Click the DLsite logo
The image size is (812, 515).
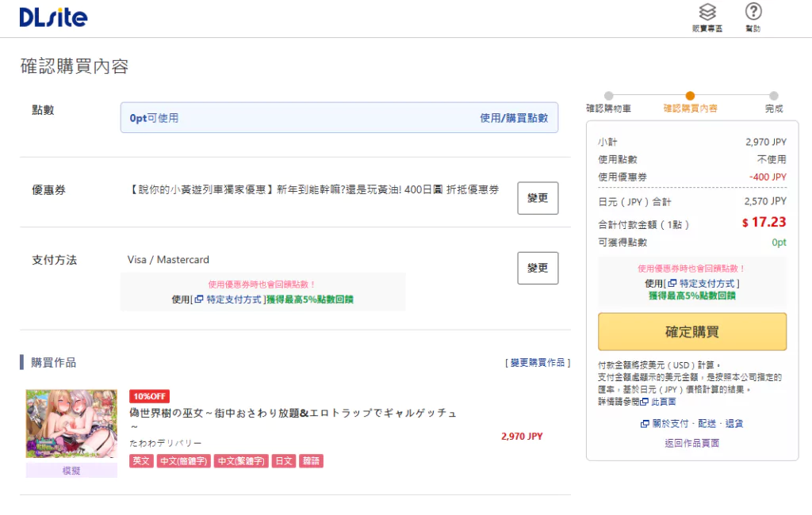click(53, 17)
